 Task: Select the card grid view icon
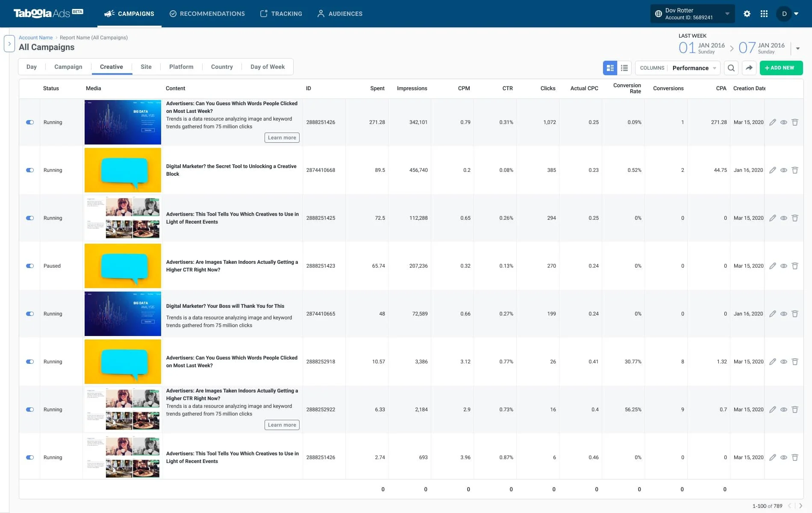[x=610, y=68]
